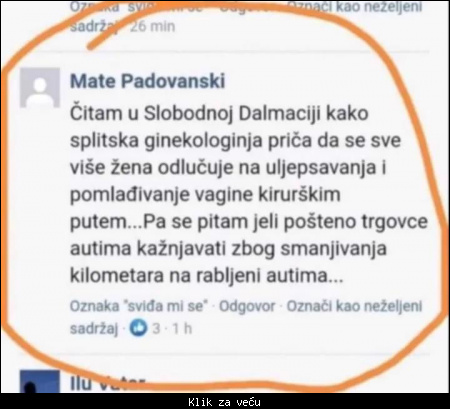View the 3 likes count beside thumbs-up
450x409 pixels.
156,328
